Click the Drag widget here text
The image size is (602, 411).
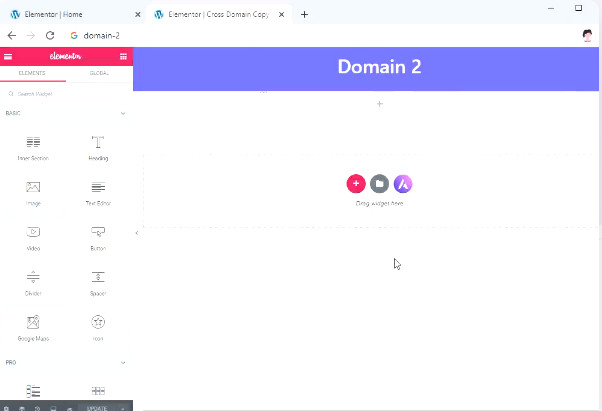click(x=379, y=203)
